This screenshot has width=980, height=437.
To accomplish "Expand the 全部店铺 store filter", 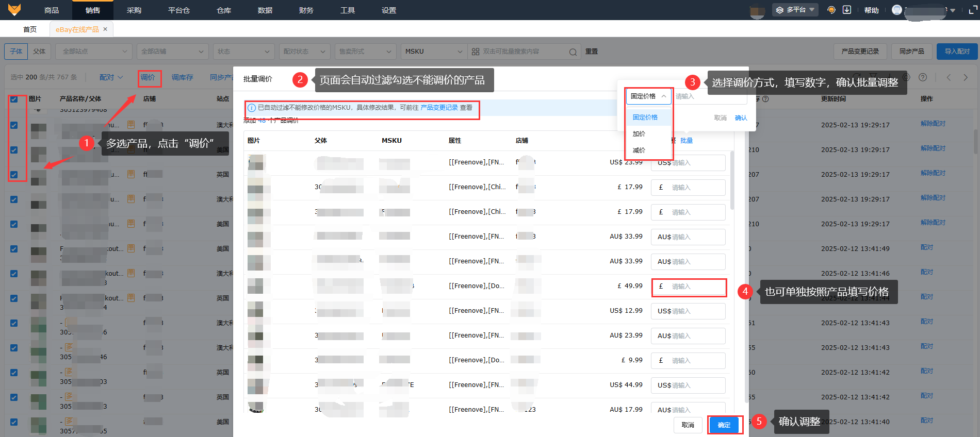I will coord(172,52).
